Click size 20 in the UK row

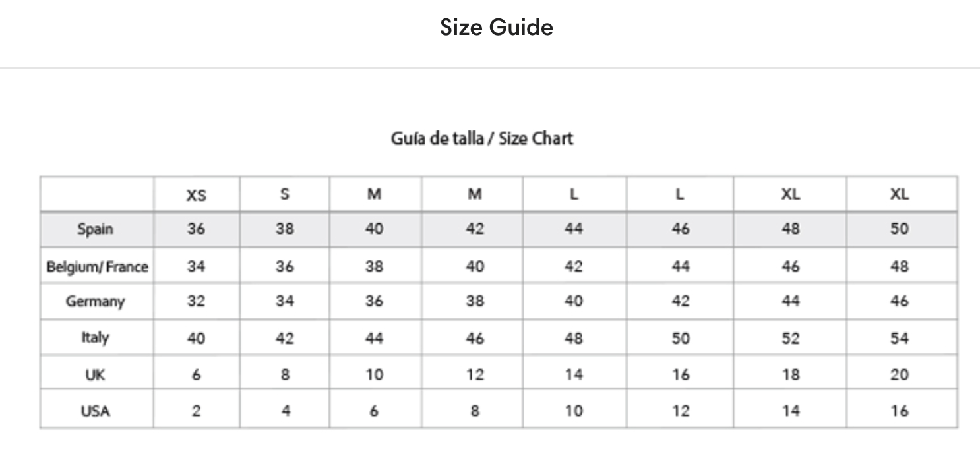click(x=899, y=375)
